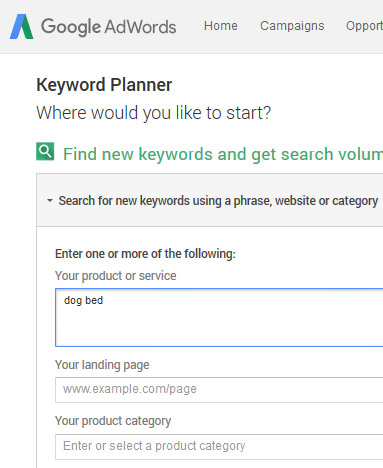Click into the landing page URL field
The height and width of the screenshot is (468, 383).
pos(219,390)
